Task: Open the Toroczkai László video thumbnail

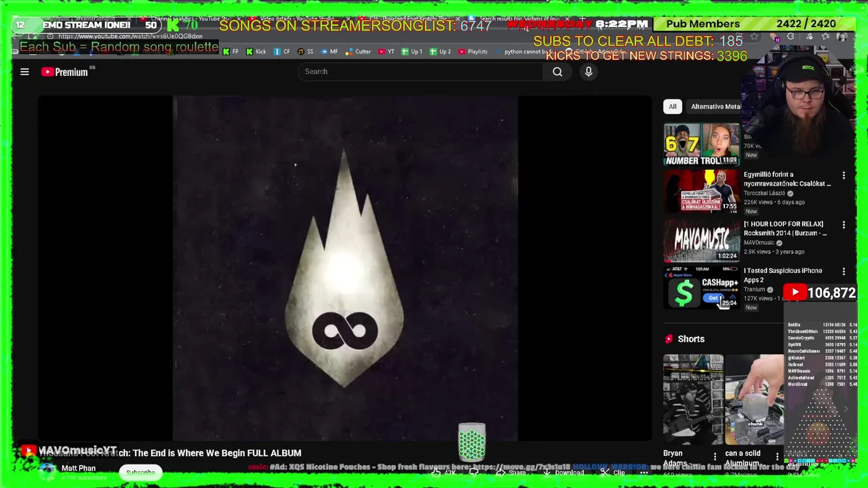Action: 701,191
